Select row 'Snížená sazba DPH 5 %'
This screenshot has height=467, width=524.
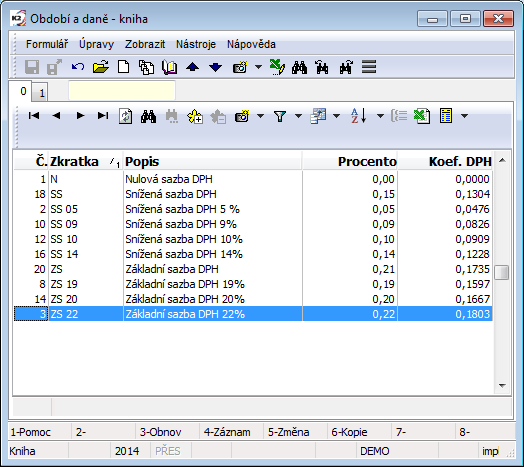pyautogui.click(x=253, y=209)
